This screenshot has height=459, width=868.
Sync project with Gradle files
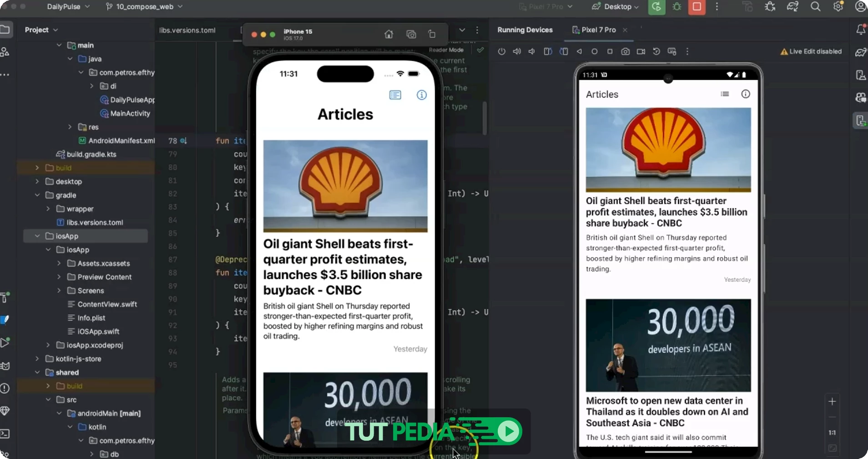pos(793,7)
